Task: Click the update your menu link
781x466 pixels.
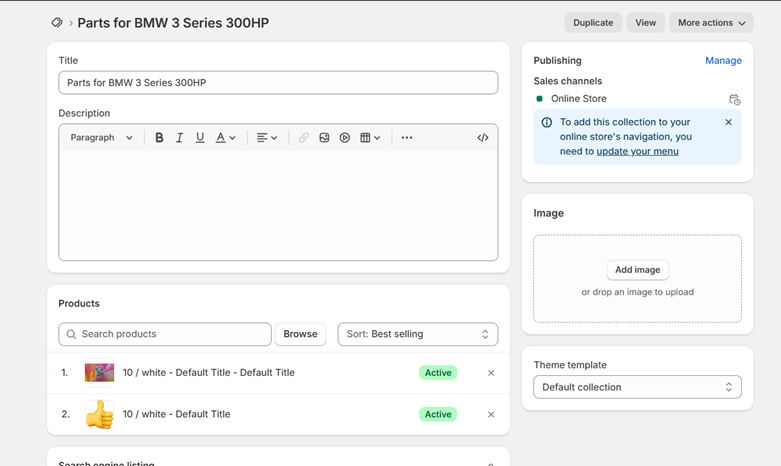Action: pyautogui.click(x=637, y=151)
